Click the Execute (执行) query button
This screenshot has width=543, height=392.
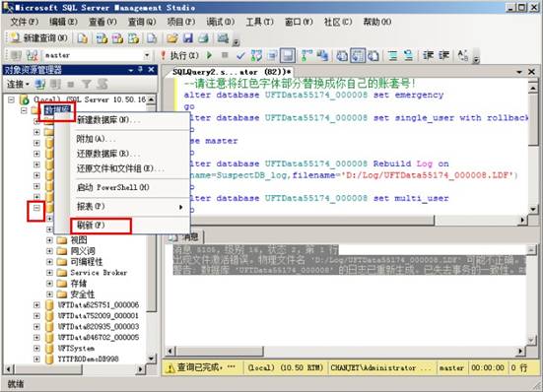coord(179,55)
